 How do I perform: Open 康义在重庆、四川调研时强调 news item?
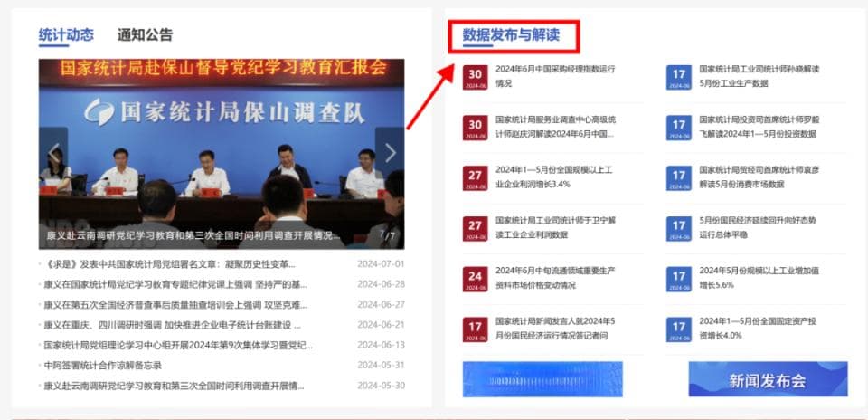point(172,325)
